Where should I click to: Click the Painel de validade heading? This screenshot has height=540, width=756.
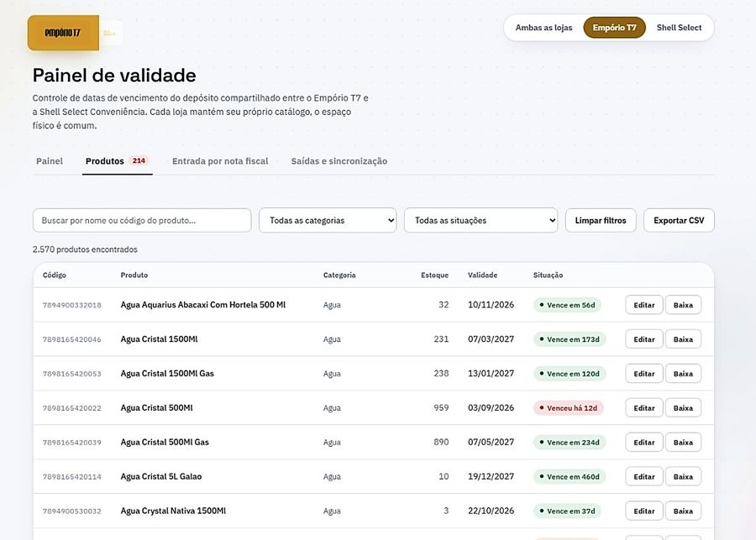(114, 76)
